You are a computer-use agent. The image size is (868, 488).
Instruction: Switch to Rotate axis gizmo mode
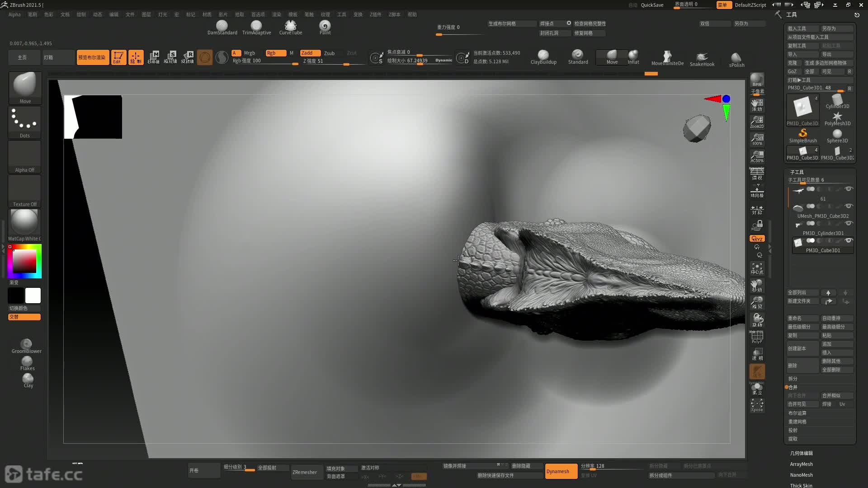[188, 57]
